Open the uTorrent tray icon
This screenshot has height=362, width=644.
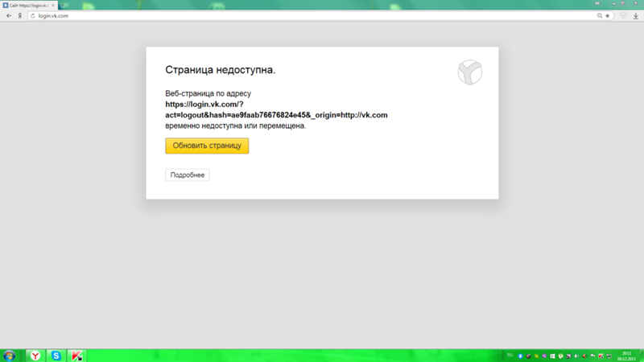pyautogui.click(x=560, y=356)
